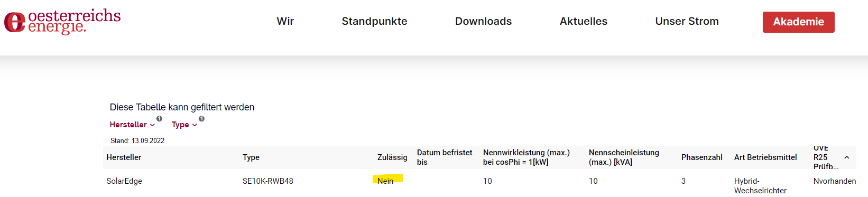Image resolution: width=868 pixels, height=197 pixels.
Task: Select the highlighted Nein cell
Action: point(385,181)
